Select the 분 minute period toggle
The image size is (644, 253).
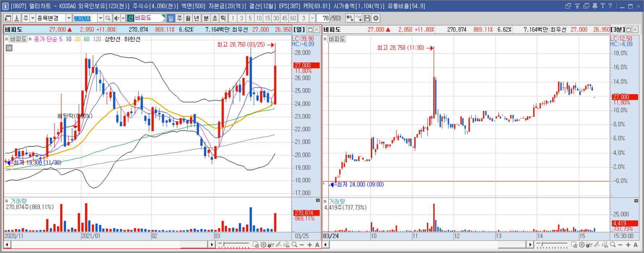tap(206, 18)
